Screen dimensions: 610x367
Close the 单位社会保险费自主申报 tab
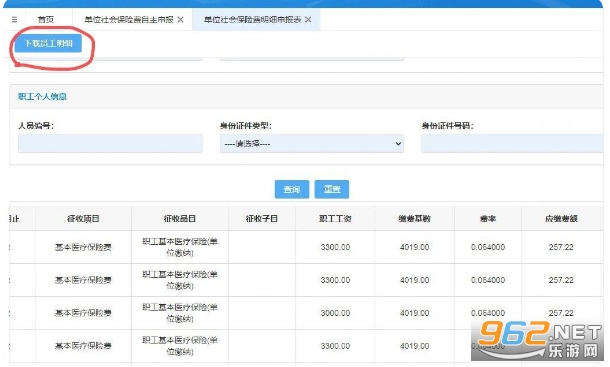(181, 19)
